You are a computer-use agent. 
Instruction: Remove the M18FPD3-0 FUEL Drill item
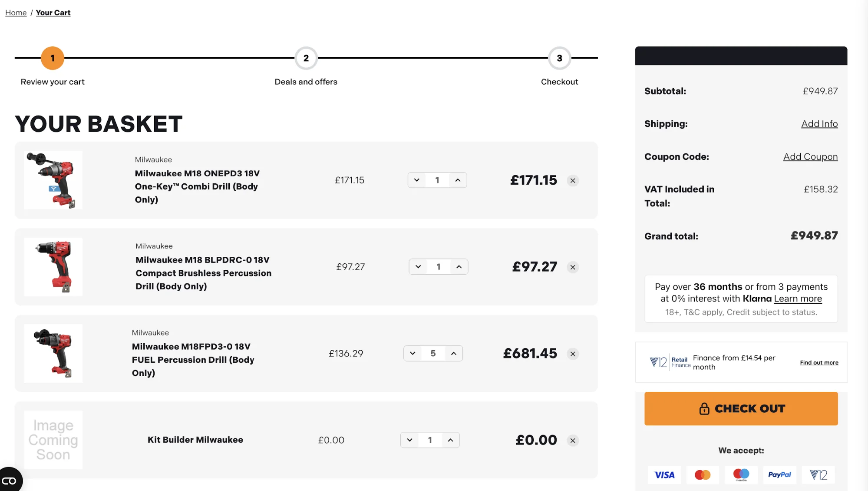pyautogui.click(x=573, y=354)
